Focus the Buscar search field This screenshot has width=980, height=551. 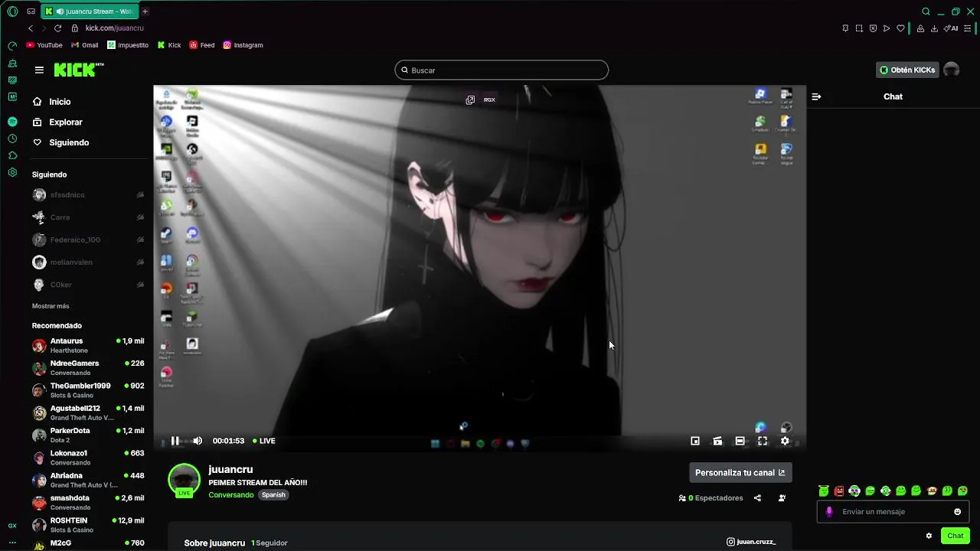(501, 70)
